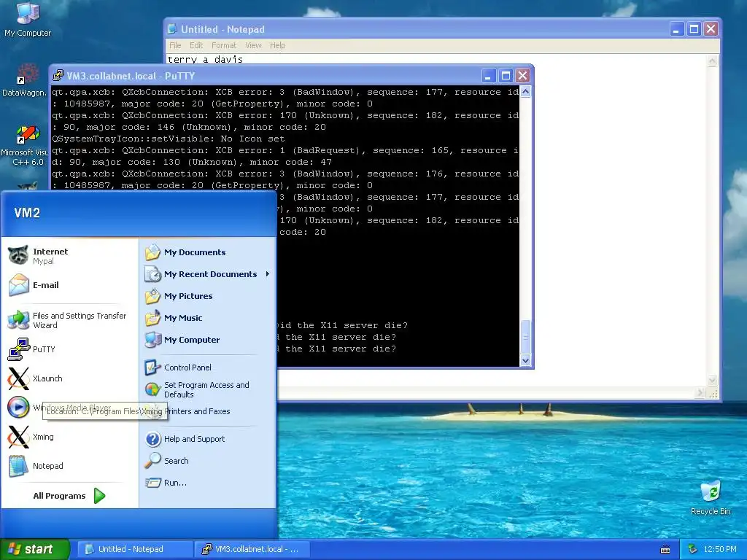Click PuTTY scrollbar up arrow
Image resolution: width=747 pixels, height=560 pixels.
tap(525, 91)
